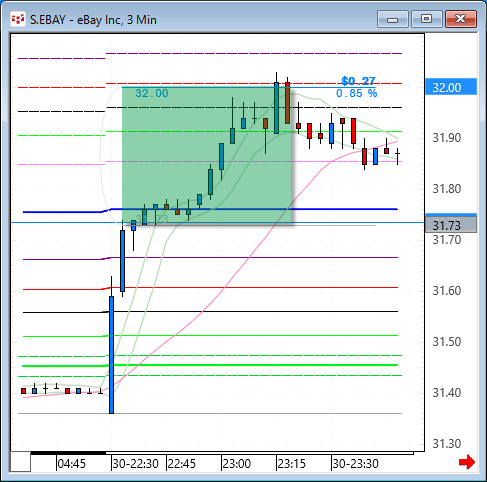The image size is (487, 482).
Task: Click the 32.00 label inside green box
Action: [x=152, y=93]
